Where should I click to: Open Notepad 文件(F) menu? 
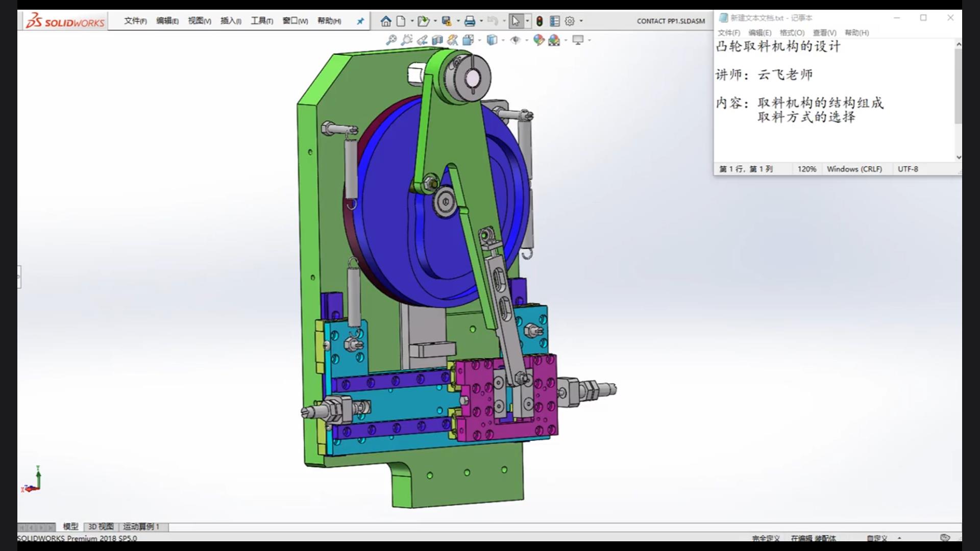tap(729, 33)
